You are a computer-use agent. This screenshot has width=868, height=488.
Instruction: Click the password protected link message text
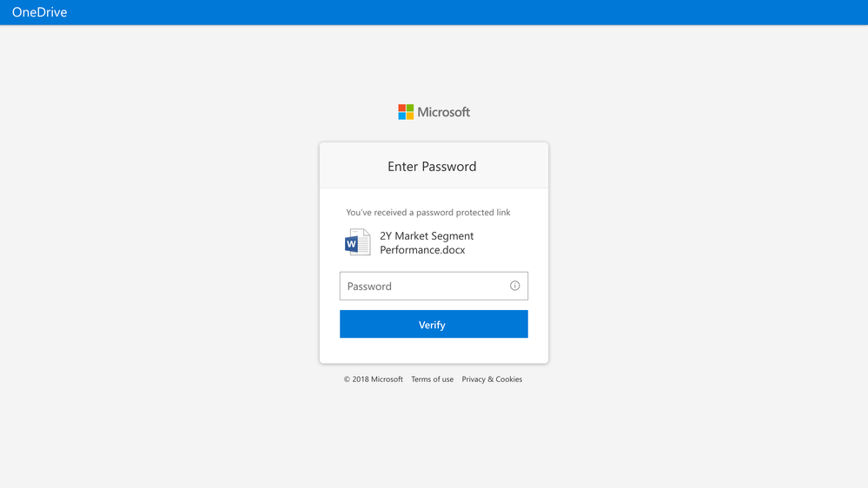tap(427, 212)
